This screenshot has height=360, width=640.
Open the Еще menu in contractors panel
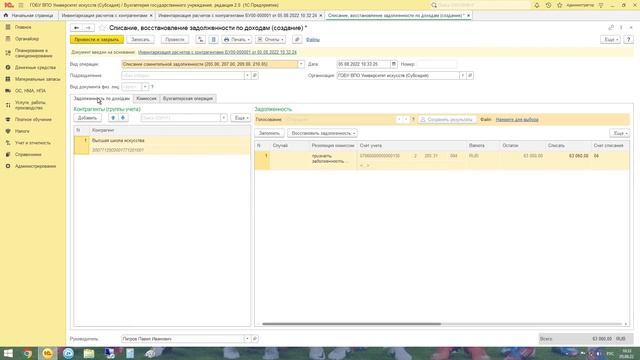click(240, 118)
